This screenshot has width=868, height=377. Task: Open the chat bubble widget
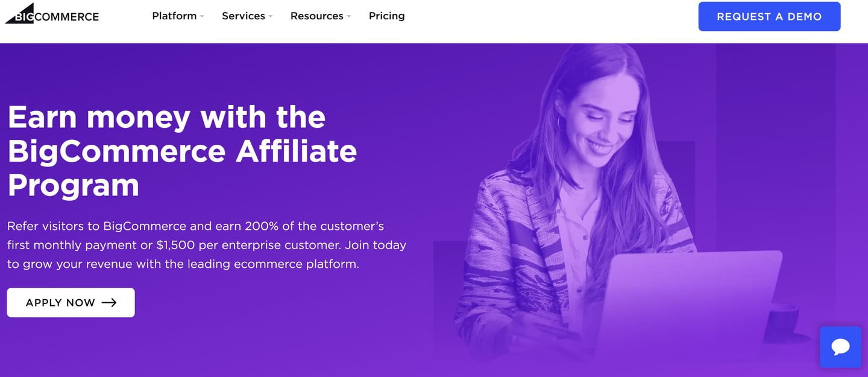coord(840,347)
